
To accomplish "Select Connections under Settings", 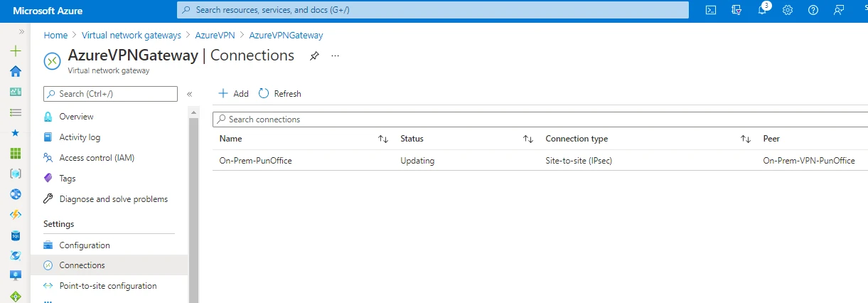I will pos(109,265).
